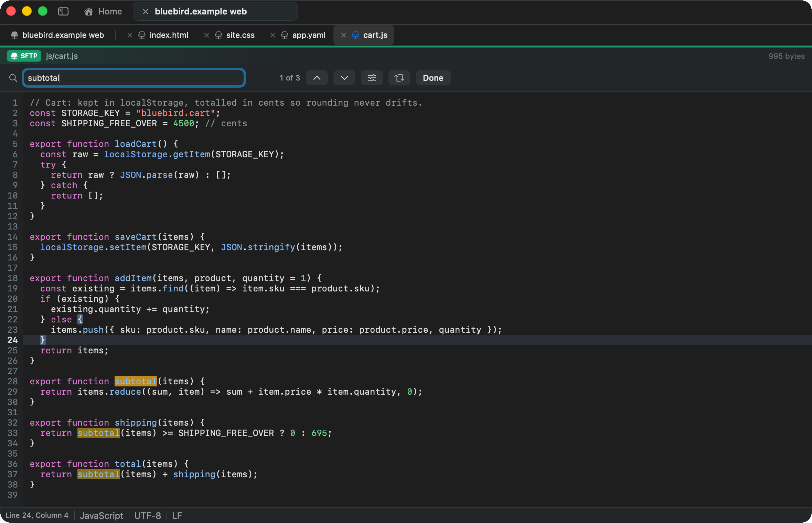812x523 pixels.
Task: Click the SFTP connection badge
Action: pyautogui.click(x=24, y=56)
